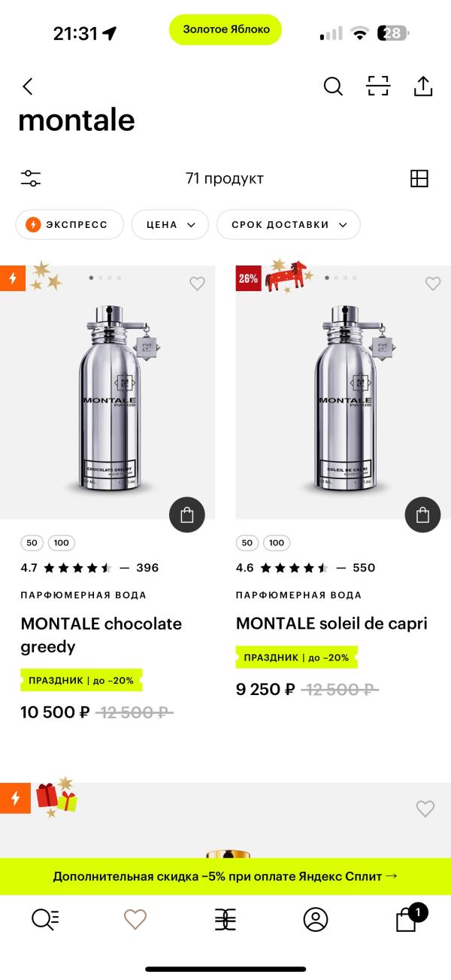
Task: Expand the Цена price dropdown
Action: pos(170,224)
